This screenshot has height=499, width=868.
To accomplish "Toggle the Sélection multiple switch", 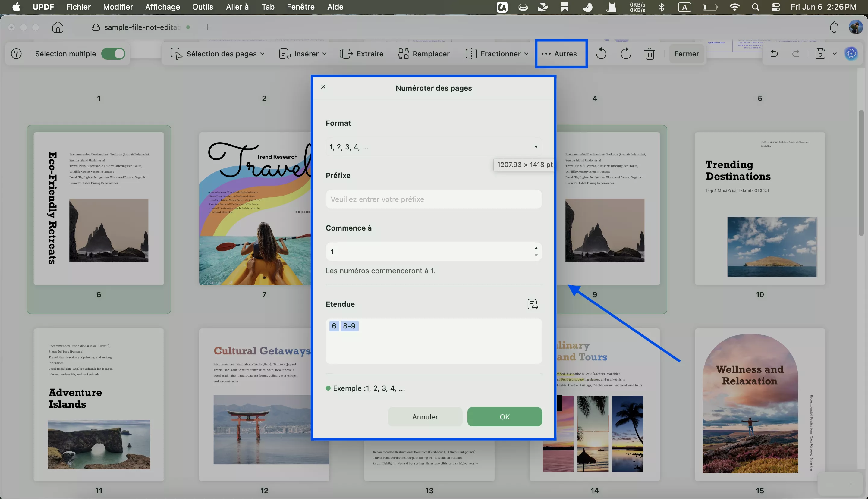I will coord(113,54).
